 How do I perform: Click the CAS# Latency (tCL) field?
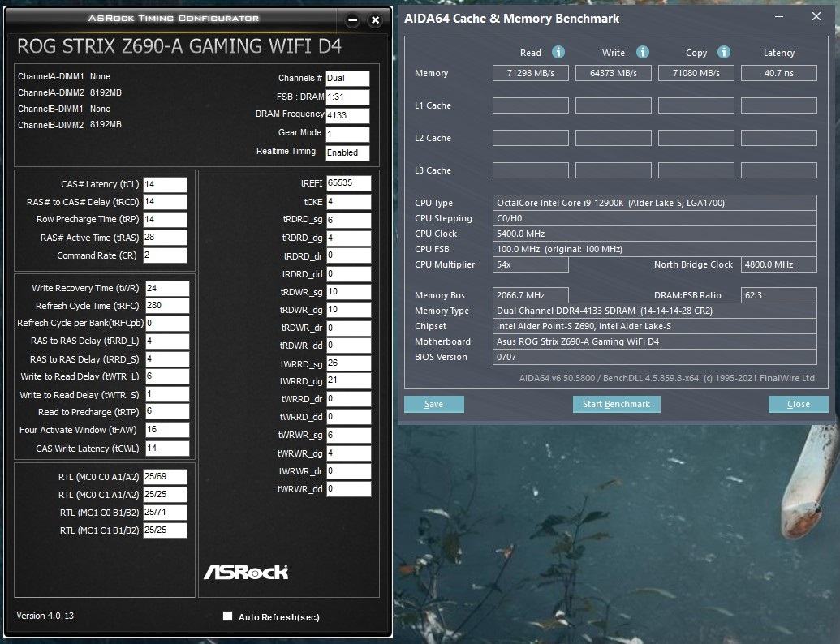point(165,184)
